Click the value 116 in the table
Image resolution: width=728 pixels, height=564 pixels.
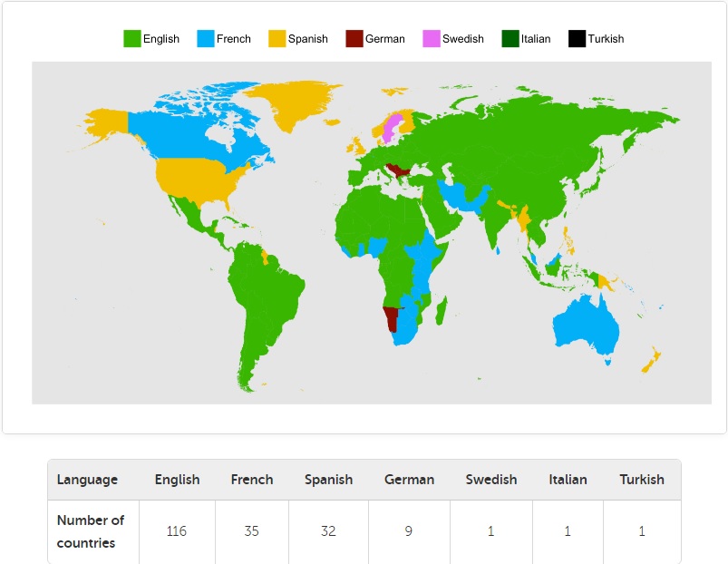click(x=177, y=531)
